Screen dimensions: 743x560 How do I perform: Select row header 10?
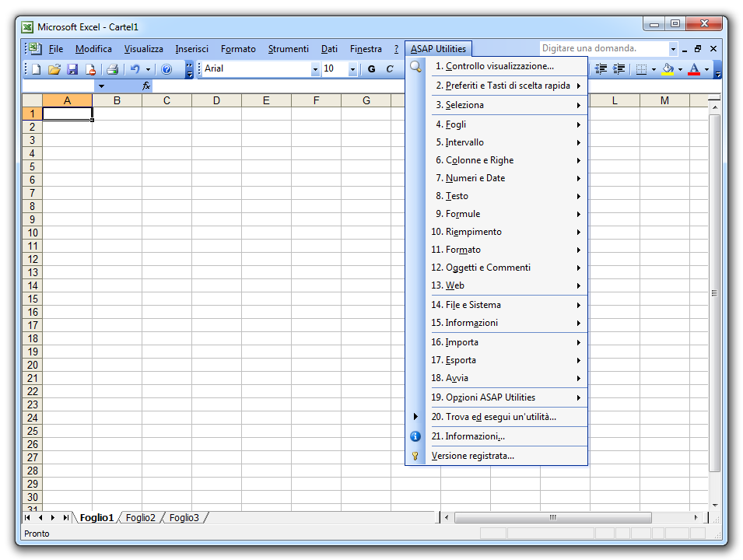[x=32, y=233]
